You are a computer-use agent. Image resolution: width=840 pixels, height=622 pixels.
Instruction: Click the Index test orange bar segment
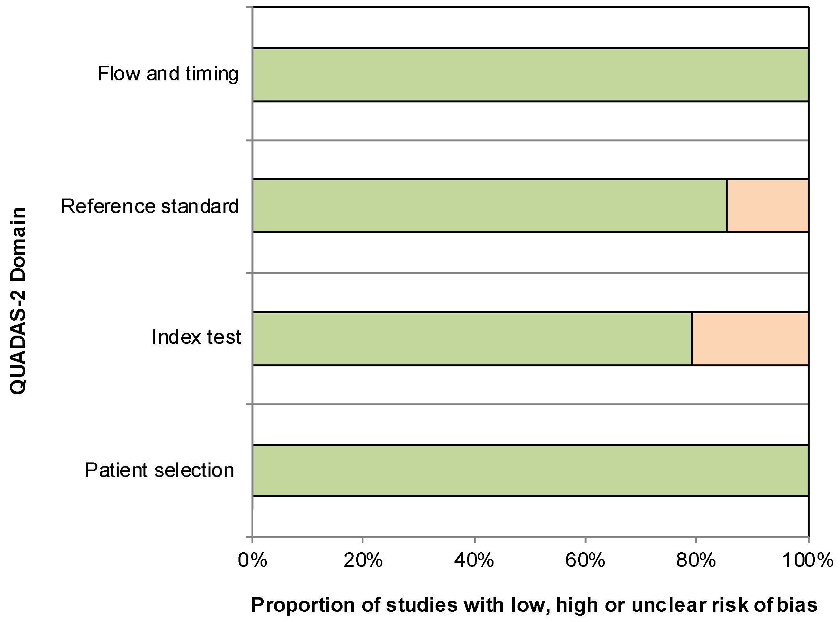pos(750,339)
